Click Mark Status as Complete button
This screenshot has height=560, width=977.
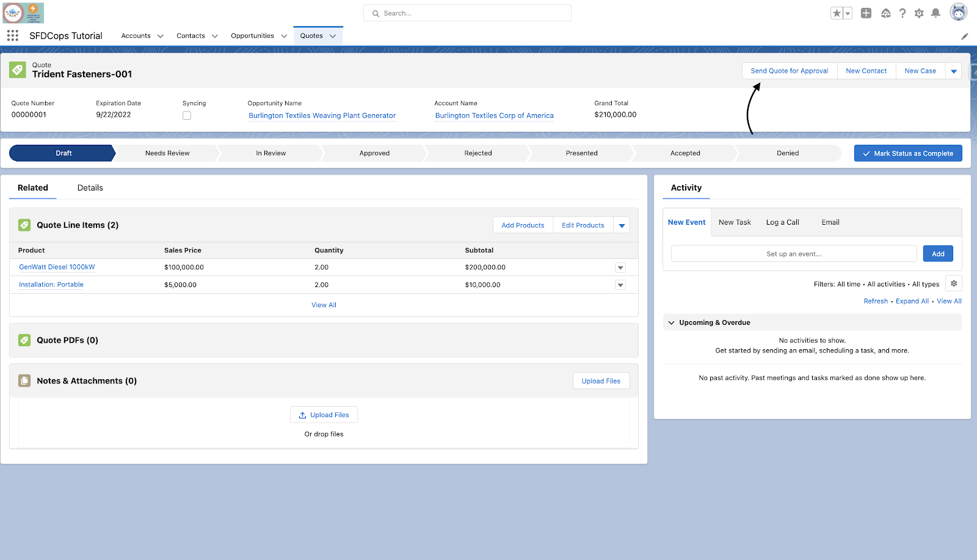908,153
